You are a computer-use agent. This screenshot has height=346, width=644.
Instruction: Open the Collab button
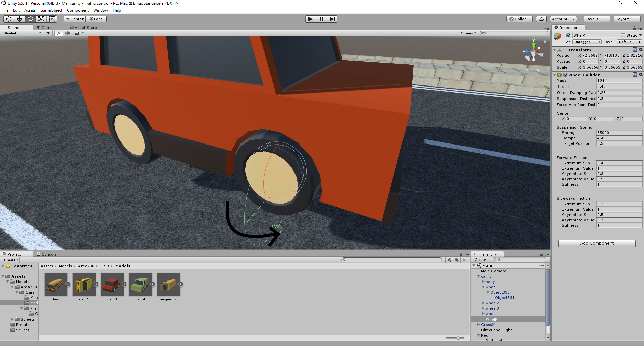520,19
